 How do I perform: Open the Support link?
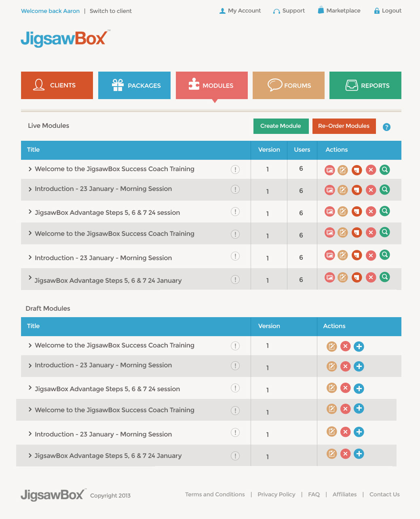pyautogui.click(x=289, y=11)
